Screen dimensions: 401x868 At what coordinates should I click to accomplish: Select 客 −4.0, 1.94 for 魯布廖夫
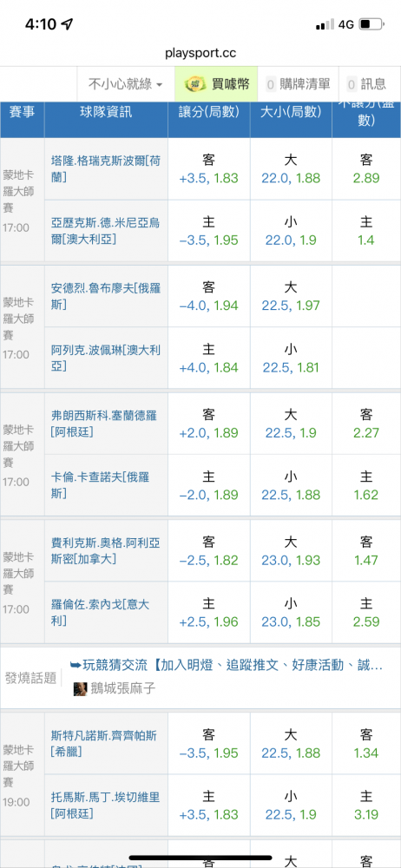209,296
